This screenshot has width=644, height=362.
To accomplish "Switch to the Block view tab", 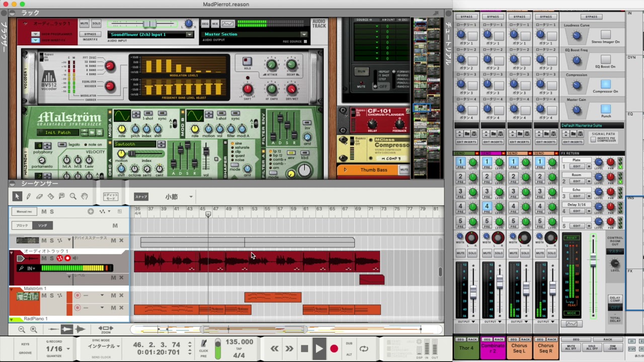I will click(x=23, y=226).
